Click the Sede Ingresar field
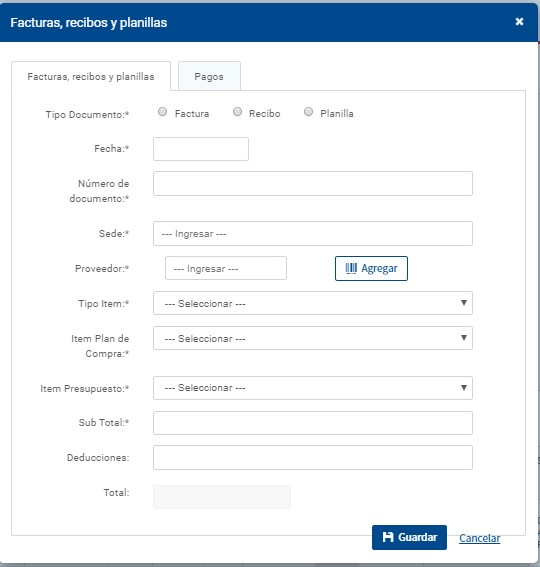 tap(313, 234)
